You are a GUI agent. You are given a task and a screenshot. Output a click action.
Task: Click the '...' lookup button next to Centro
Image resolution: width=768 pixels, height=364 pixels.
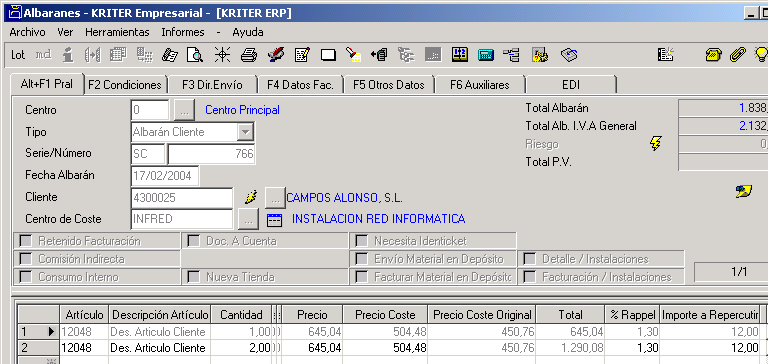click(x=185, y=110)
